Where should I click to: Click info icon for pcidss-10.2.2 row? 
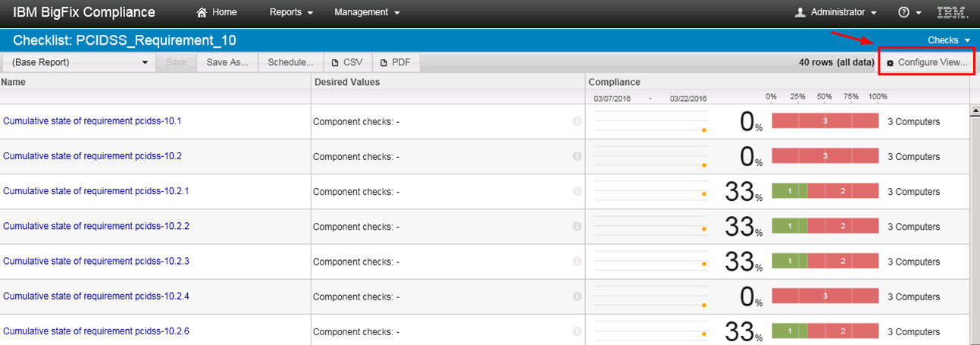click(x=577, y=226)
